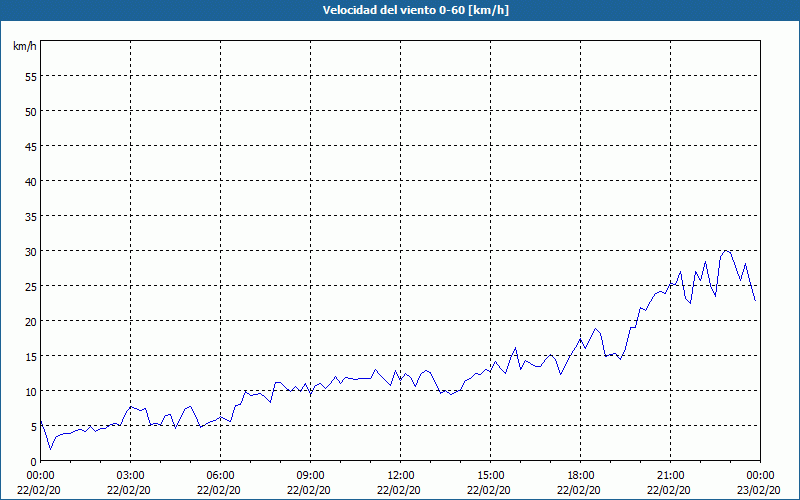Screen dimensions: 800x500
Task: Click the wind speed peak near 30 km/h
Action: click(726, 251)
